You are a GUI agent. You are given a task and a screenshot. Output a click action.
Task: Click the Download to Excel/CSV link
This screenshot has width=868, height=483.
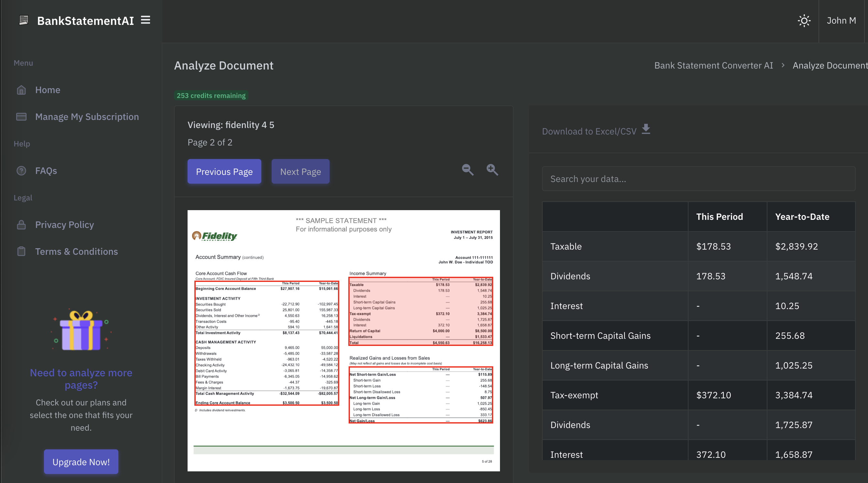tap(589, 131)
